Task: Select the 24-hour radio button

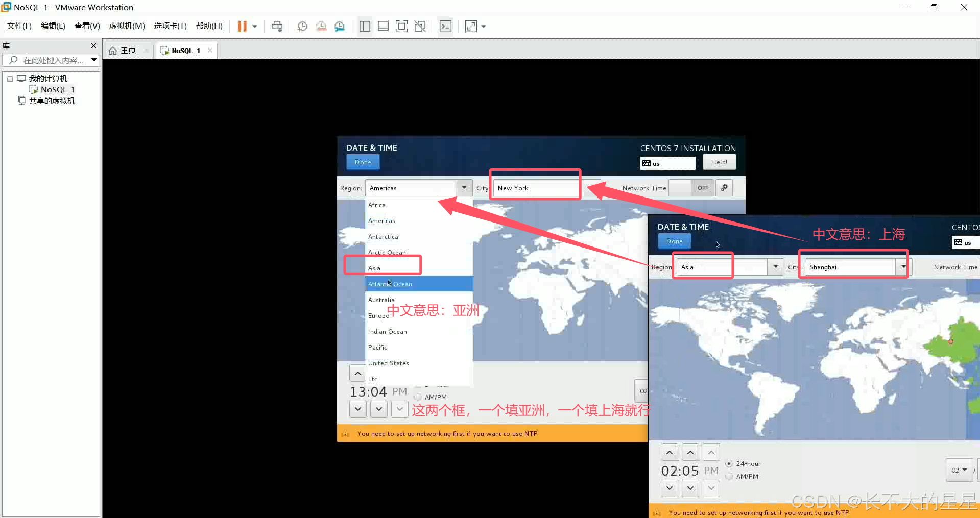Action: tap(729, 463)
